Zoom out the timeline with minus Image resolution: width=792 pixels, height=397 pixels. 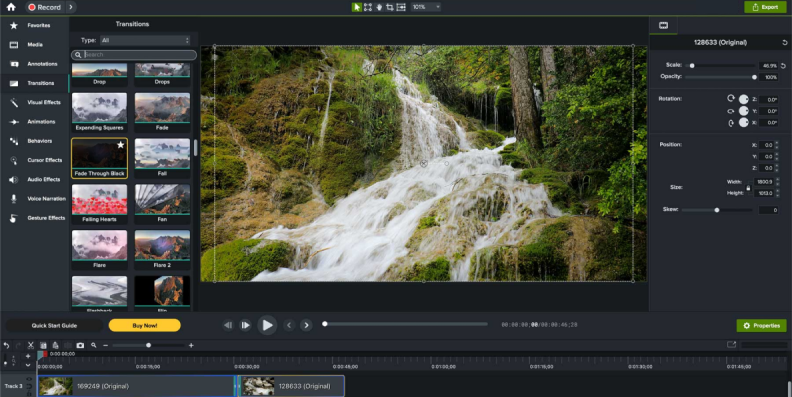pos(106,345)
